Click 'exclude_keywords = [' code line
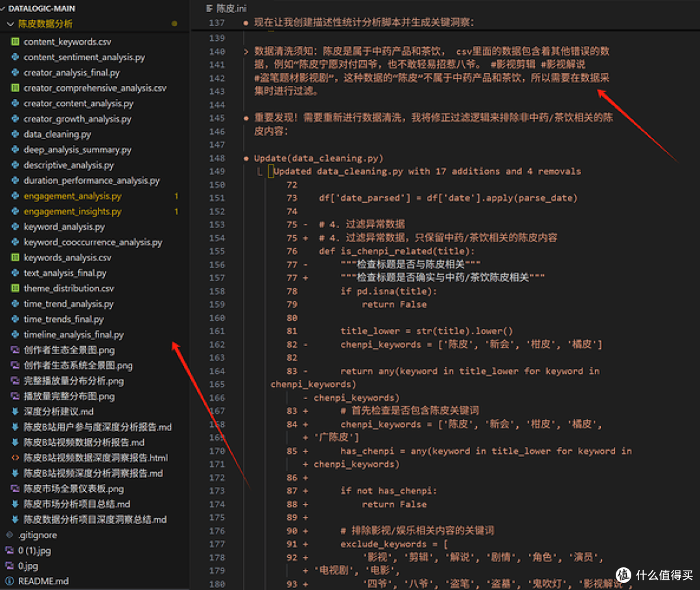This screenshot has width=700, height=590. [x=394, y=544]
